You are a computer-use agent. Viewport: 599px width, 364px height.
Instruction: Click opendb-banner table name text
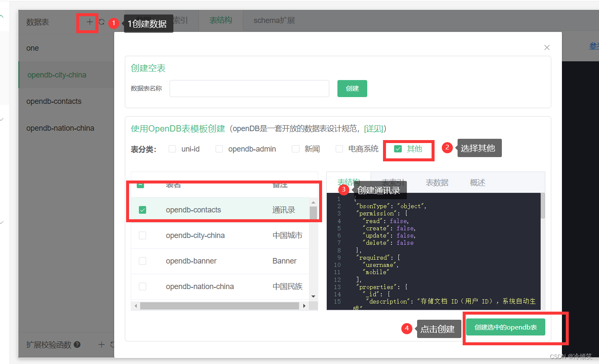191,261
